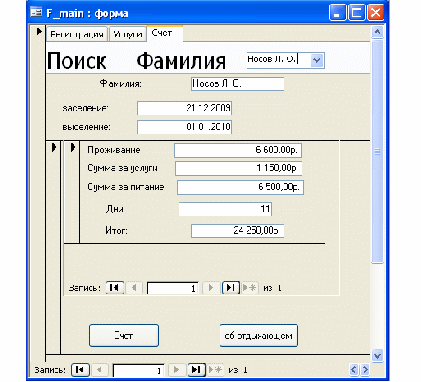
Task: Switch to the Регистрация tab
Action: pyautogui.click(x=77, y=34)
